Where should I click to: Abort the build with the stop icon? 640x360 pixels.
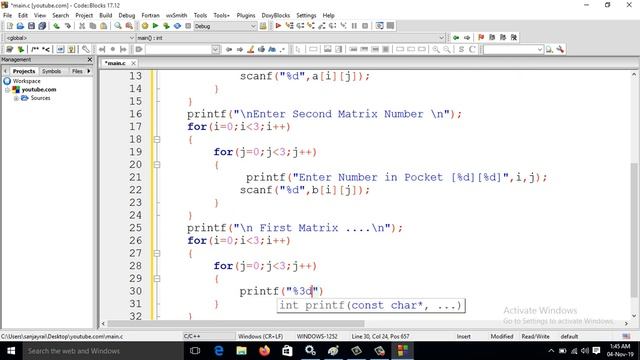tap(188, 26)
